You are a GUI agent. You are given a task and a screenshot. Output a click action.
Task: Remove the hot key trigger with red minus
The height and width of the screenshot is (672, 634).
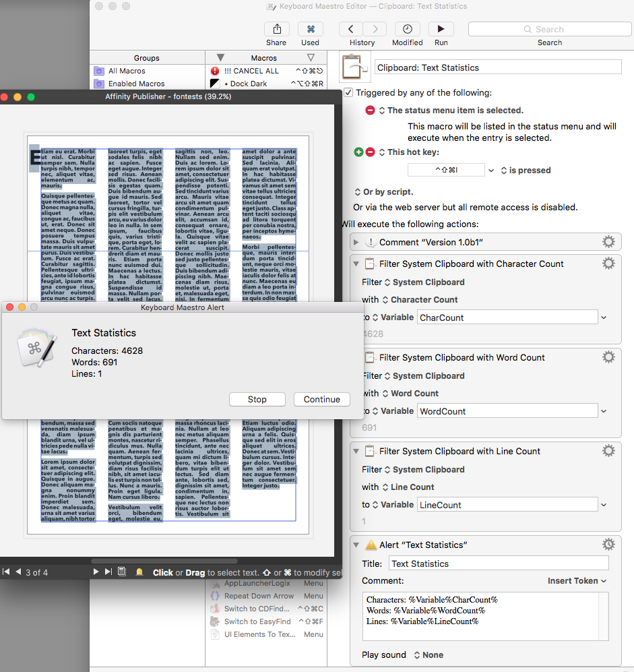click(370, 152)
